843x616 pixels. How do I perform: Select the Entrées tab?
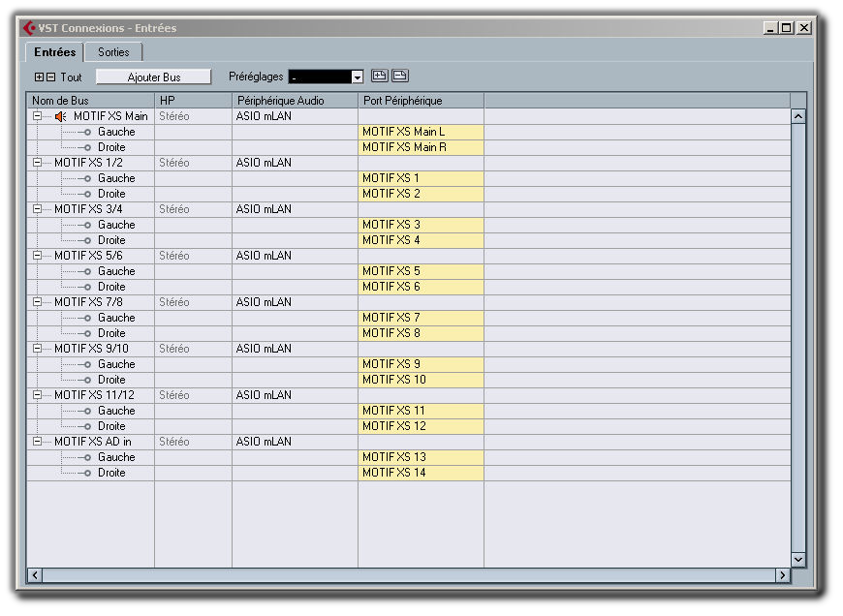point(54,52)
